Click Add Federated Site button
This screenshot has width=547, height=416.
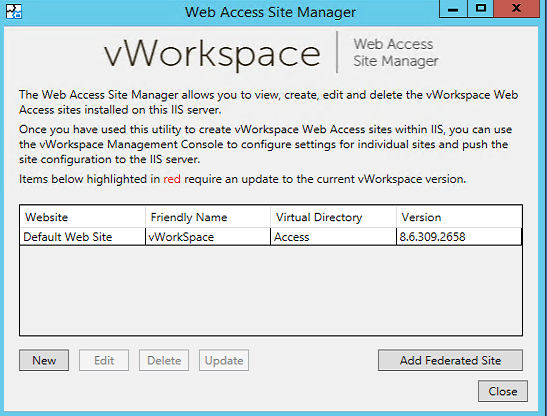450,360
